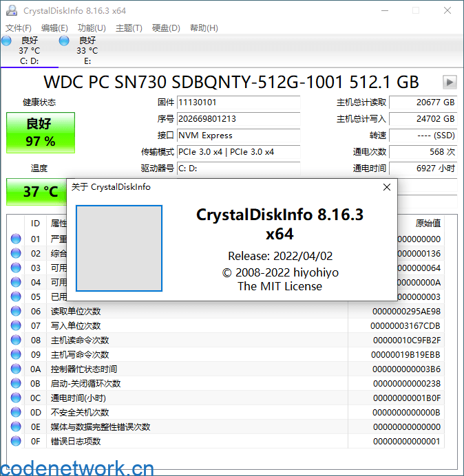
Task: Click the 37 °C temperature button
Action: click(36, 192)
